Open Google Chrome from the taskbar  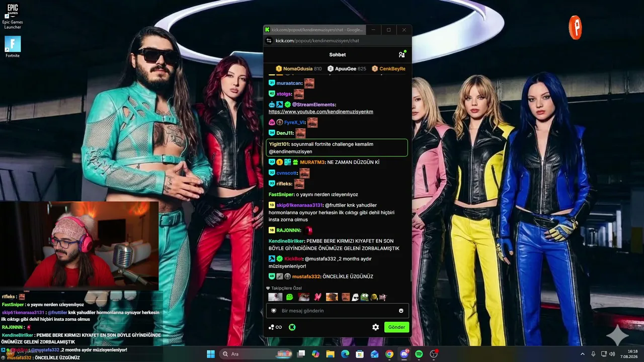[x=389, y=354]
